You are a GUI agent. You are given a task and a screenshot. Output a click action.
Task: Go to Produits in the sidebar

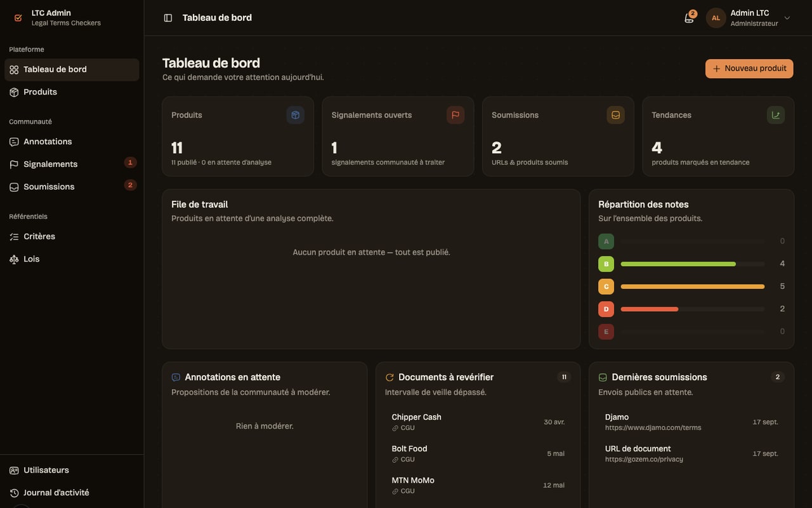coord(72,92)
